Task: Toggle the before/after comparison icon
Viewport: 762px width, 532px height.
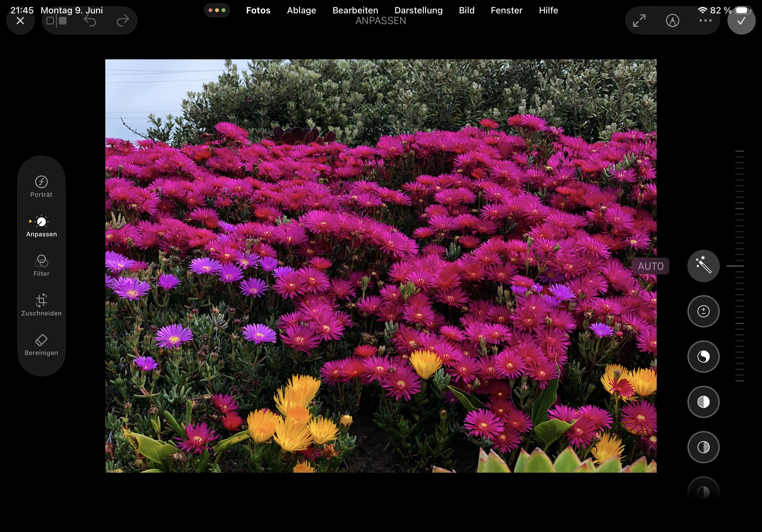Action: [x=56, y=21]
